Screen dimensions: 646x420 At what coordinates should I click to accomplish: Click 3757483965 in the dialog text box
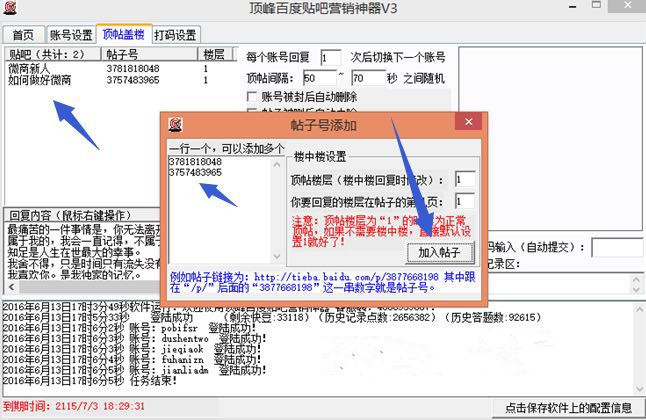click(195, 172)
